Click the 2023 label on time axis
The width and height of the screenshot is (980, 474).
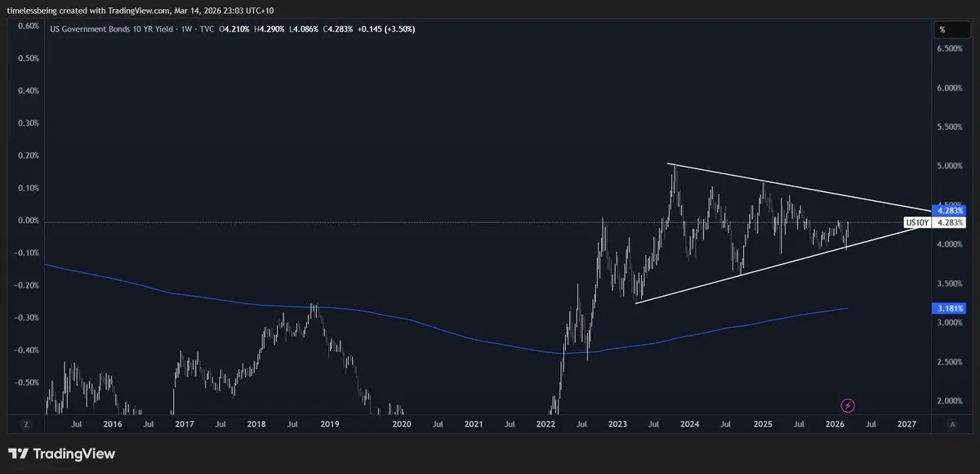pos(617,424)
